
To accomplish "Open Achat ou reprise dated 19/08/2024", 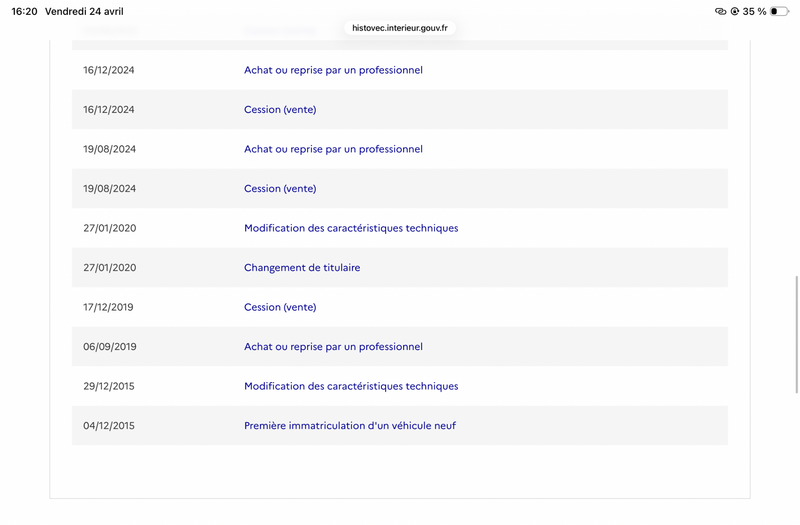I will (333, 149).
